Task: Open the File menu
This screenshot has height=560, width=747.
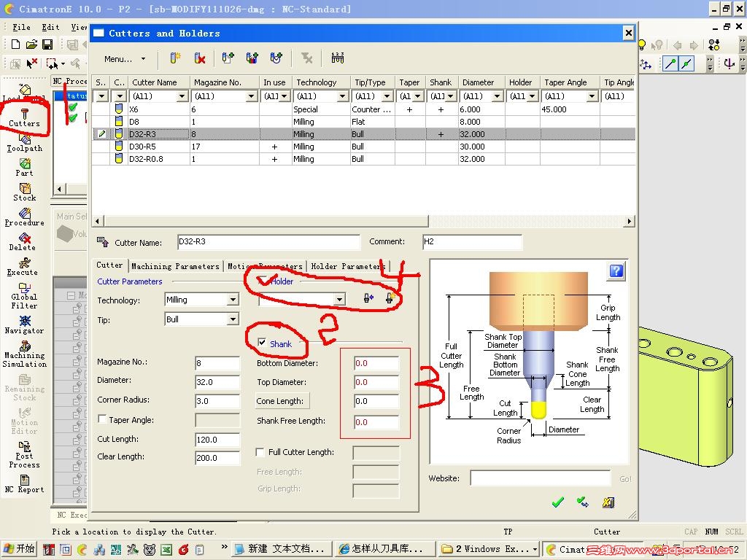Action: click(21, 27)
